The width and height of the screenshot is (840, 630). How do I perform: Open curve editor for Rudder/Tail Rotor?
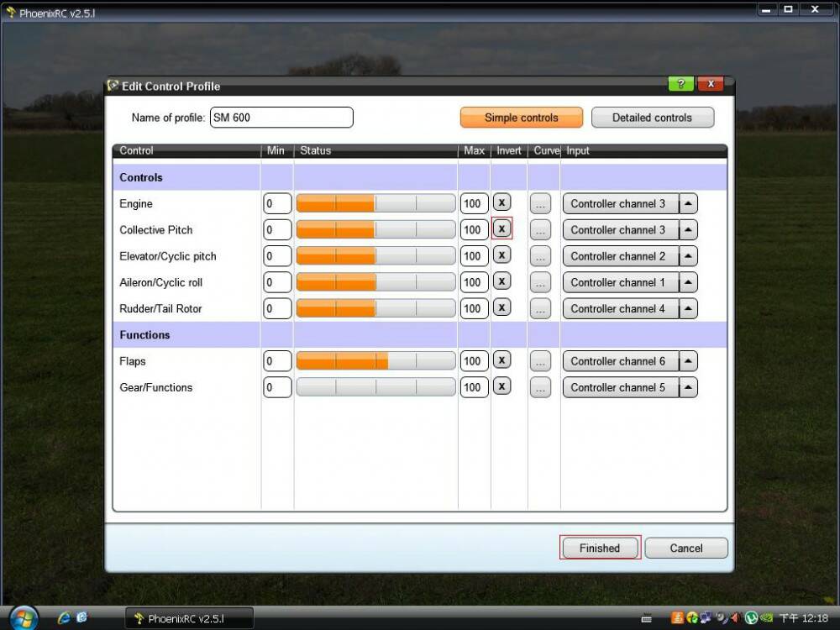coord(540,308)
